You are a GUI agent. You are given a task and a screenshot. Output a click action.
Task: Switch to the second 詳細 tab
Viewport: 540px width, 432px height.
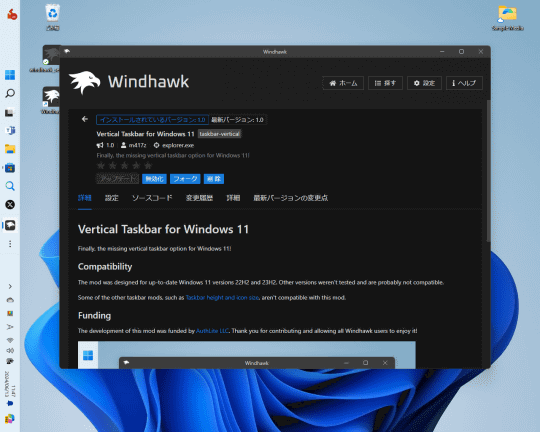pos(233,198)
